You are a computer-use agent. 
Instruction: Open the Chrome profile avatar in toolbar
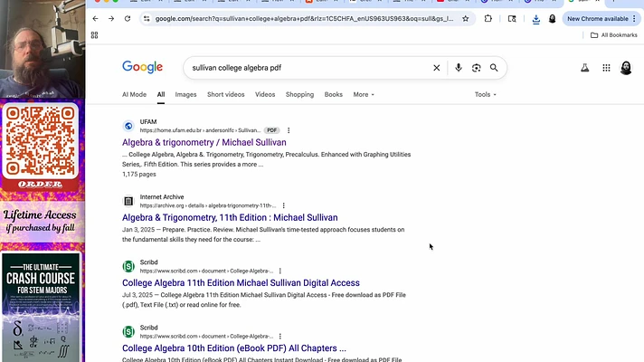(x=552, y=18)
